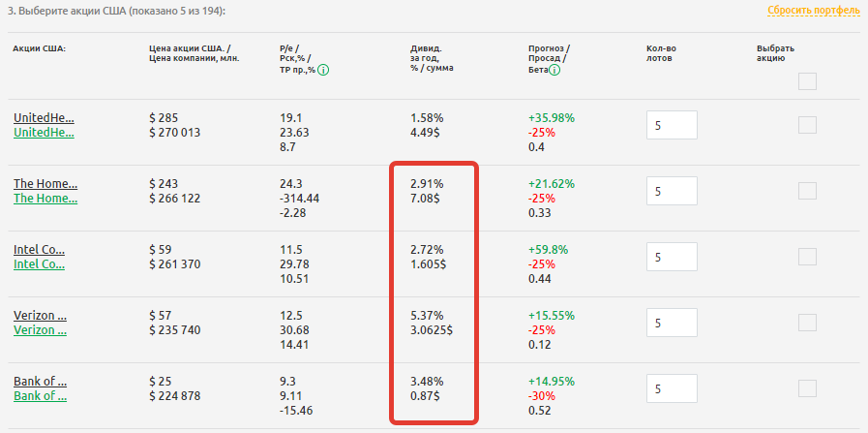Click Сбросить портфель link
Screen dimensions: 868x433
coord(813,11)
